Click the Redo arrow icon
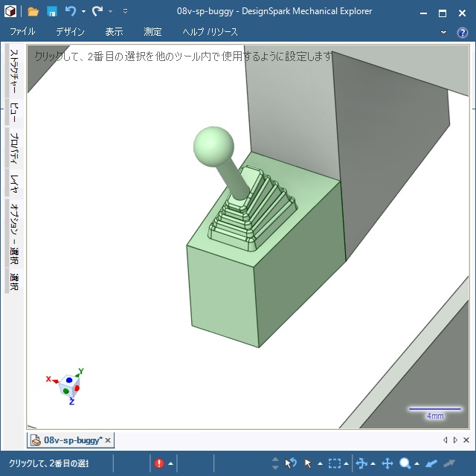Viewport: 476px width, 476px height. click(x=97, y=11)
